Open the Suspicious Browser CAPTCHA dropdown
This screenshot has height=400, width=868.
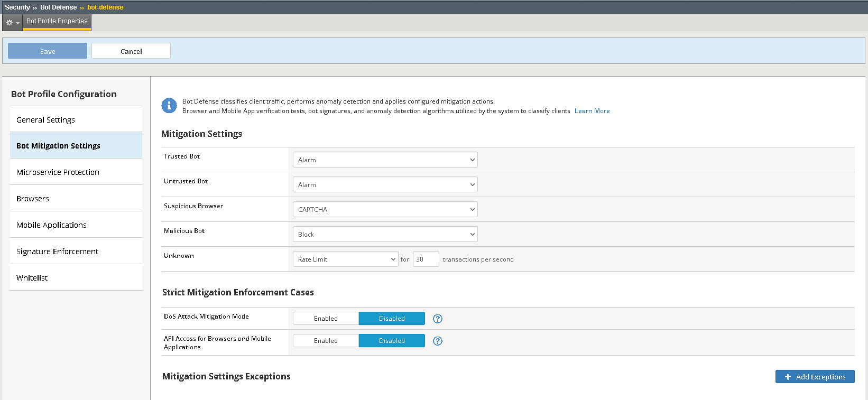pos(385,209)
